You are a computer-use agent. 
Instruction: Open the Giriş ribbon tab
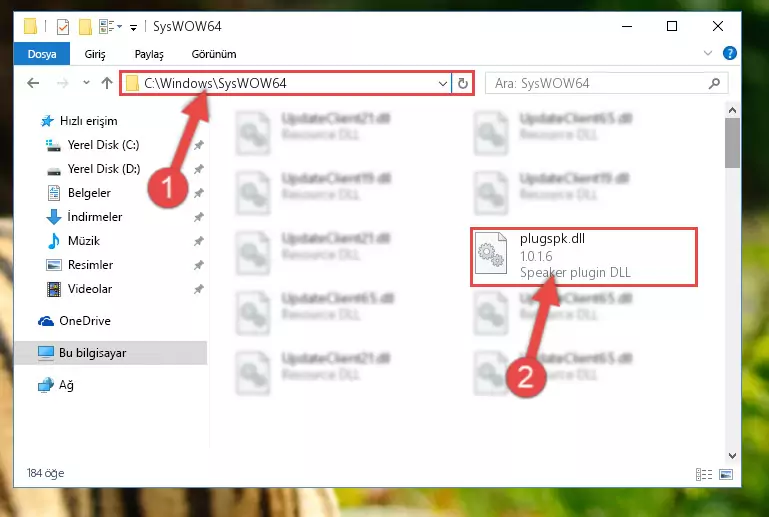pyautogui.click(x=95, y=54)
